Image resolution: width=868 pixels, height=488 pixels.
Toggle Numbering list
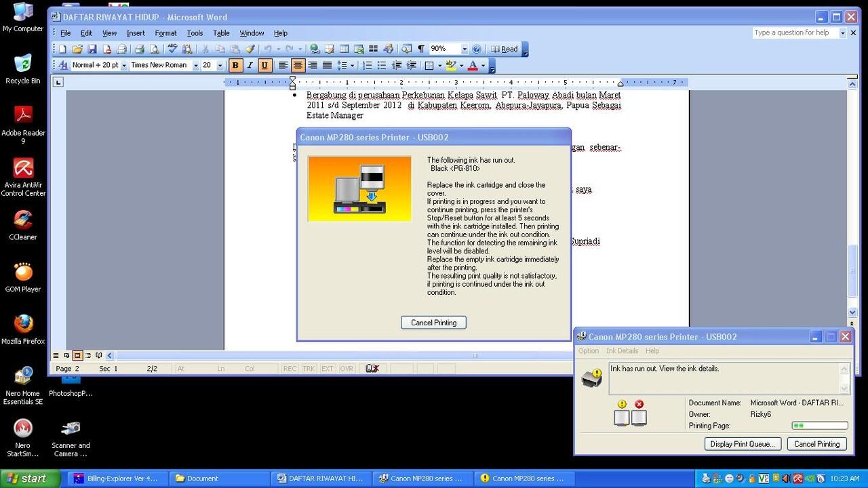pos(367,65)
